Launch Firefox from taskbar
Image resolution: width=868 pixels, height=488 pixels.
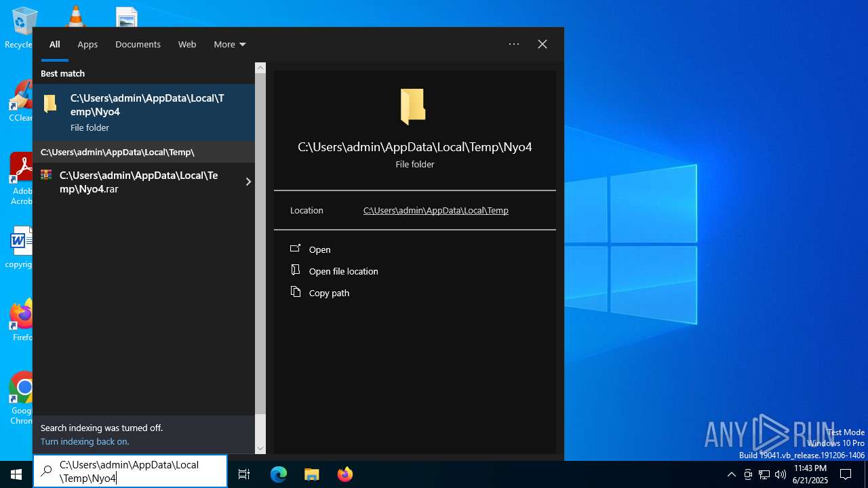345,474
